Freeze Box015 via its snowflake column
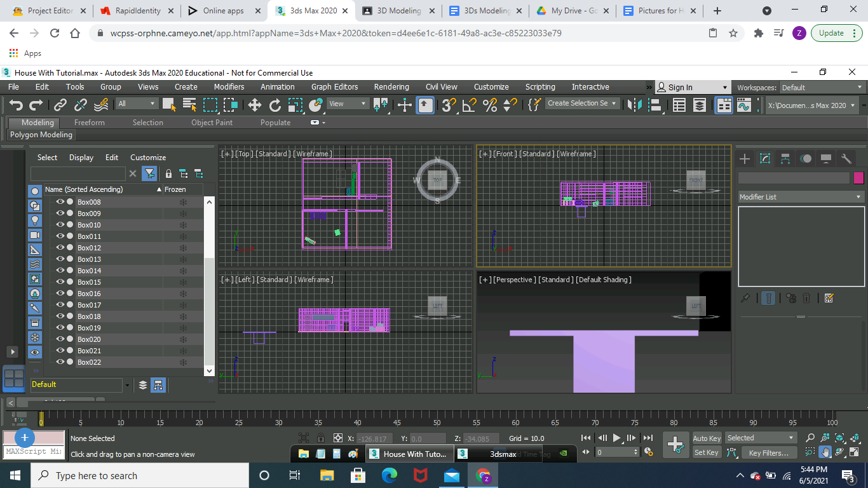The width and height of the screenshot is (868, 488). point(183,282)
